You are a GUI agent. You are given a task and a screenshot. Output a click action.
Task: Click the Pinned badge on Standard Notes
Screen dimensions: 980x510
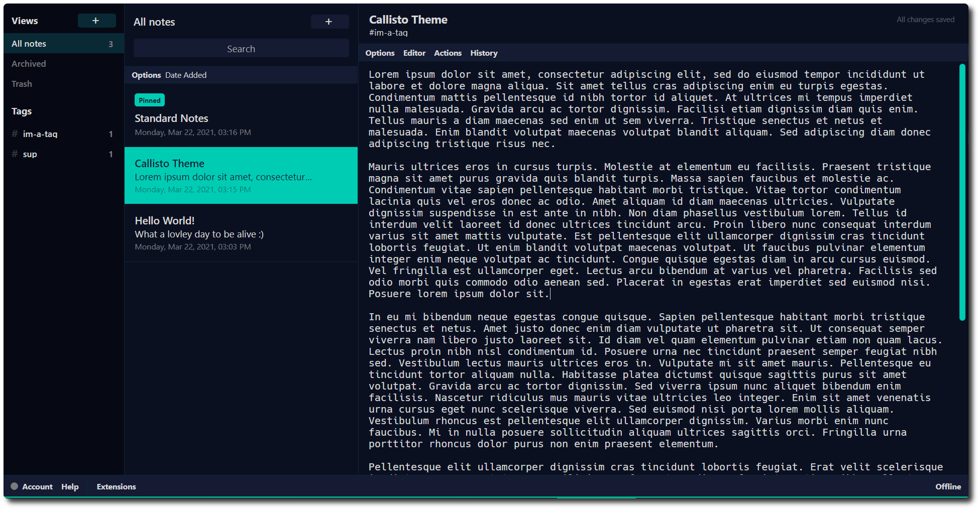pyautogui.click(x=149, y=100)
